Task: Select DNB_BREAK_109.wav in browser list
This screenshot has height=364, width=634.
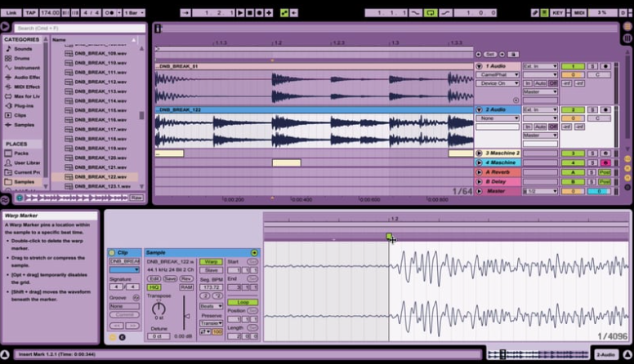Action: 96,53
